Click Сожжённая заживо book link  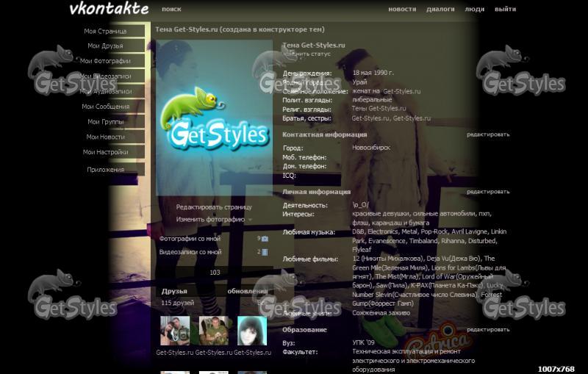pyautogui.click(x=381, y=312)
